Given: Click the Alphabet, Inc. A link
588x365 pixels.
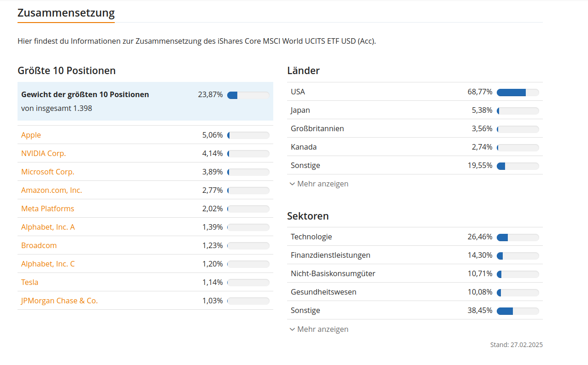Looking at the screenshot, I should pos(48,227).
